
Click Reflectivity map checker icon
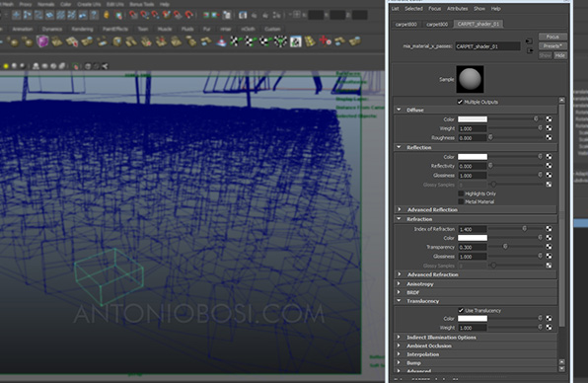pos(549,166)
